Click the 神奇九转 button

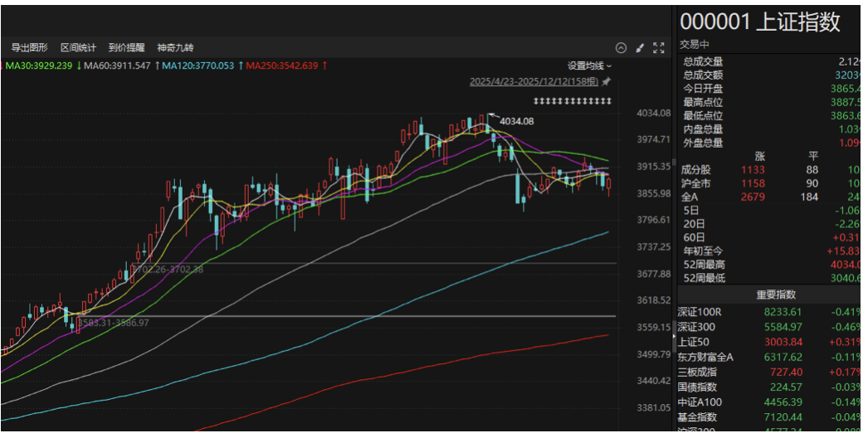175,48
